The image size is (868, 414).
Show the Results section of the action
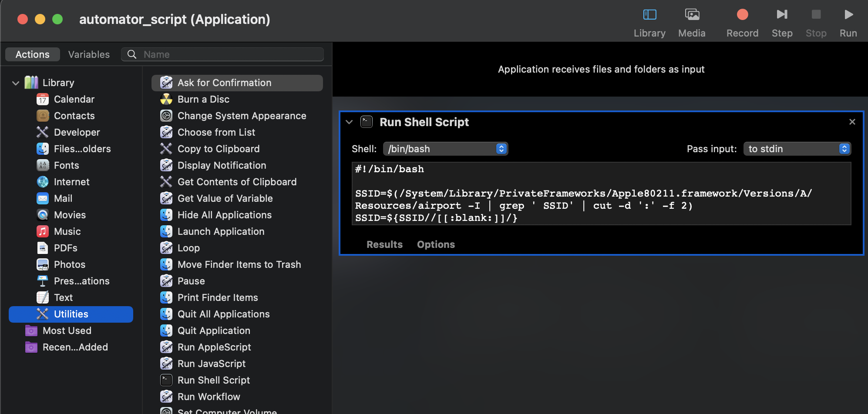coord(384,244)
